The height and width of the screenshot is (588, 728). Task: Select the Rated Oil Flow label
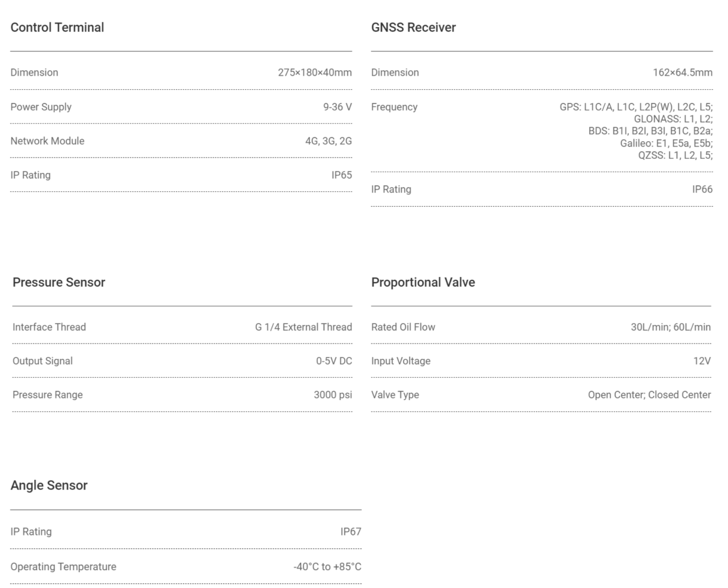click(x=403, y=327)
